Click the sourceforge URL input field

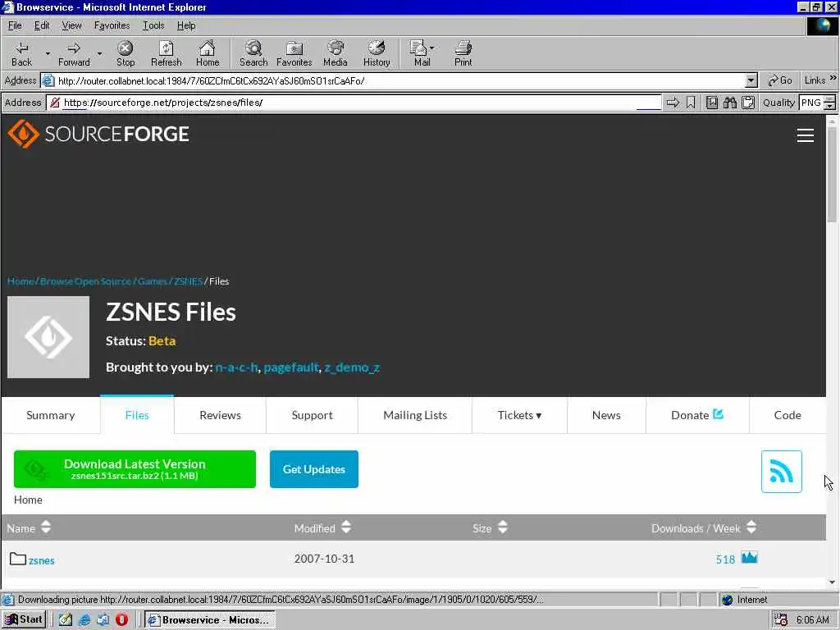pyautogui.click(x=354, y=103)
